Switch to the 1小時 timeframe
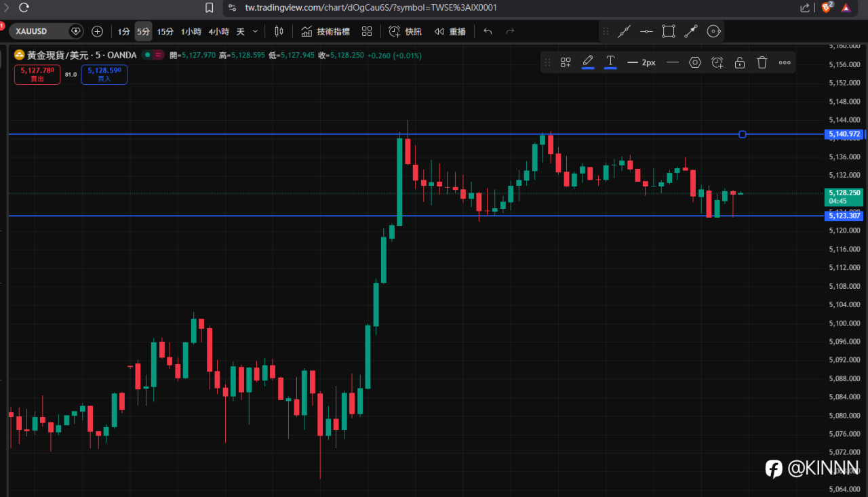The width and height of the screenshot is (868, 497). pos(191,31)
